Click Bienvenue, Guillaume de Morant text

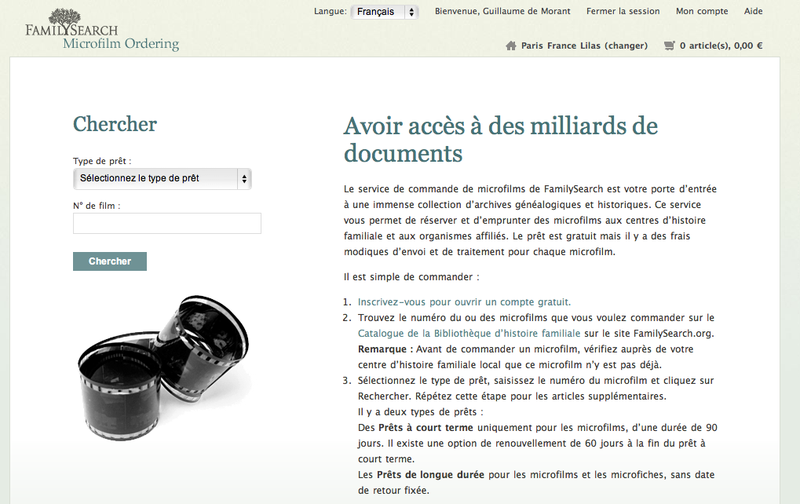click(503, 11)
